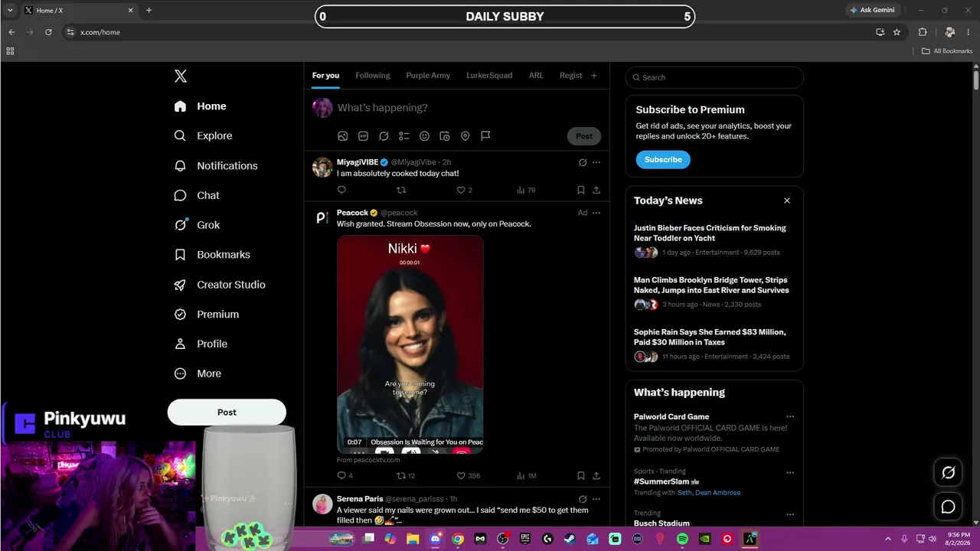Screen dimensions: 980x551
Task: Open Chat from the sidebar
Action: point(197,195)
